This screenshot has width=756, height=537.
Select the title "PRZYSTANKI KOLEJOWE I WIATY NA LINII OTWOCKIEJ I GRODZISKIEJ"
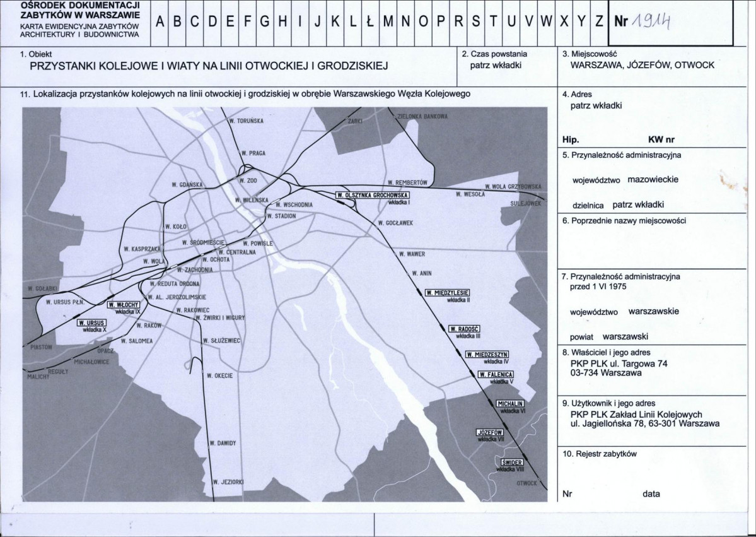[x=209, y=66]
